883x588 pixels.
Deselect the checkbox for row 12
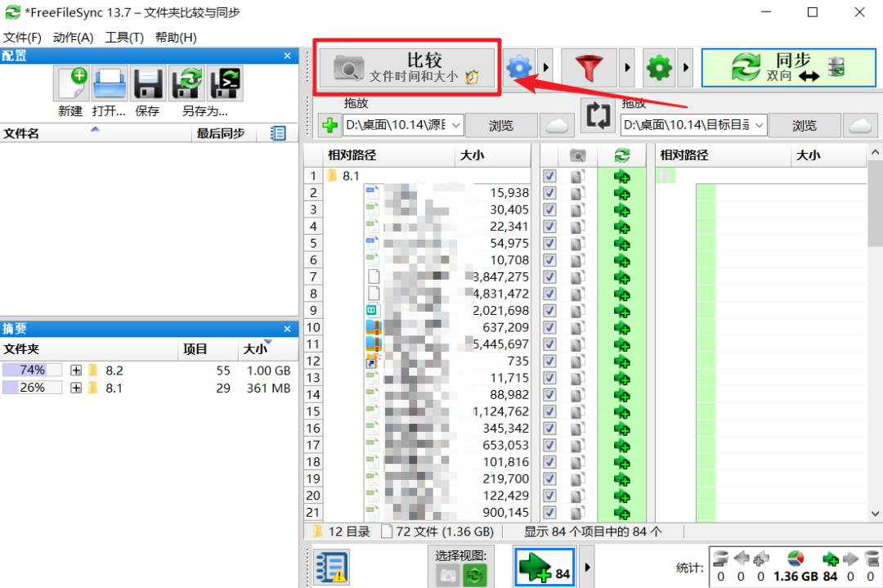(x=549, y=361)
